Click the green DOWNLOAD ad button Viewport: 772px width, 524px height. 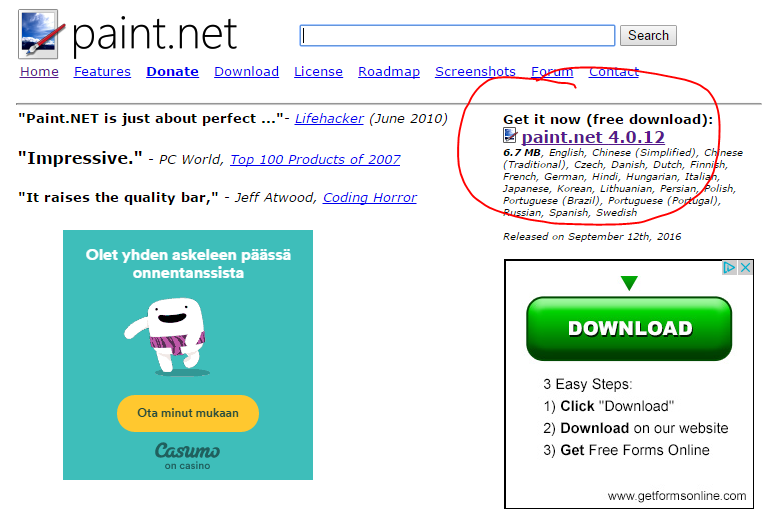[x=629, y=328]
